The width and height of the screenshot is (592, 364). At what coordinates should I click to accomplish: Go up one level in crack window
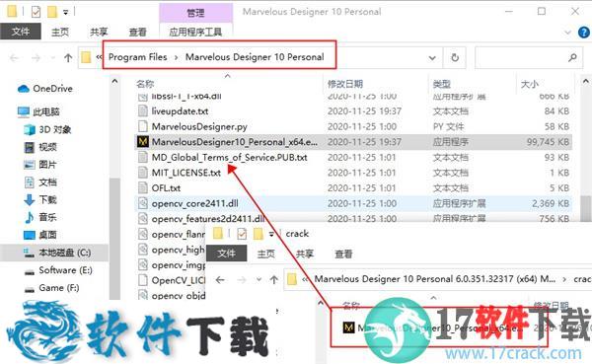[x=274, y=280]
